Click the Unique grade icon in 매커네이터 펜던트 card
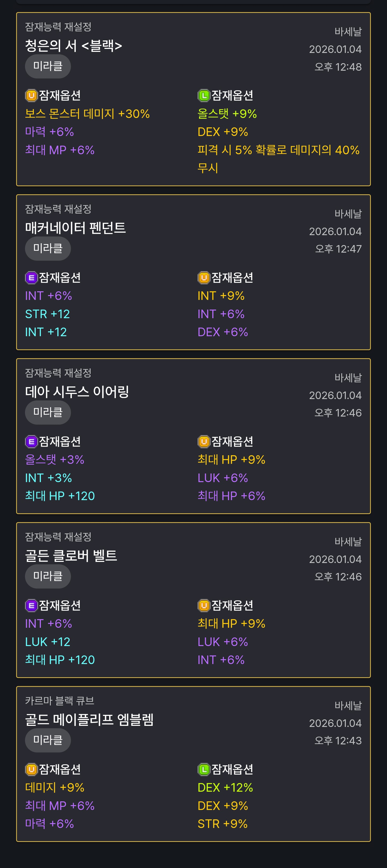Viewport: 387px width, 868px height. (204, 278)
